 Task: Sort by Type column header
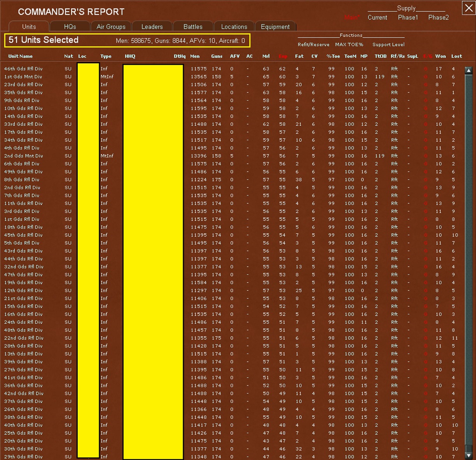106,56
